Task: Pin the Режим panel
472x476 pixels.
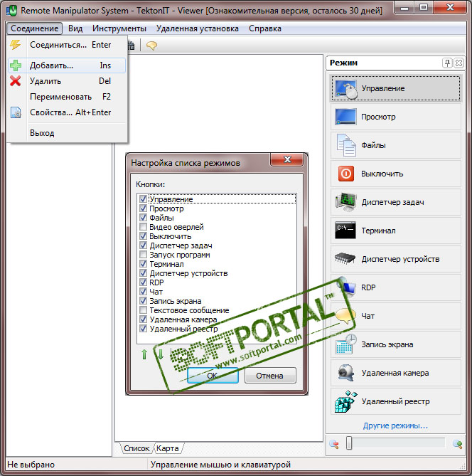Action: click(x=447, y=63)
